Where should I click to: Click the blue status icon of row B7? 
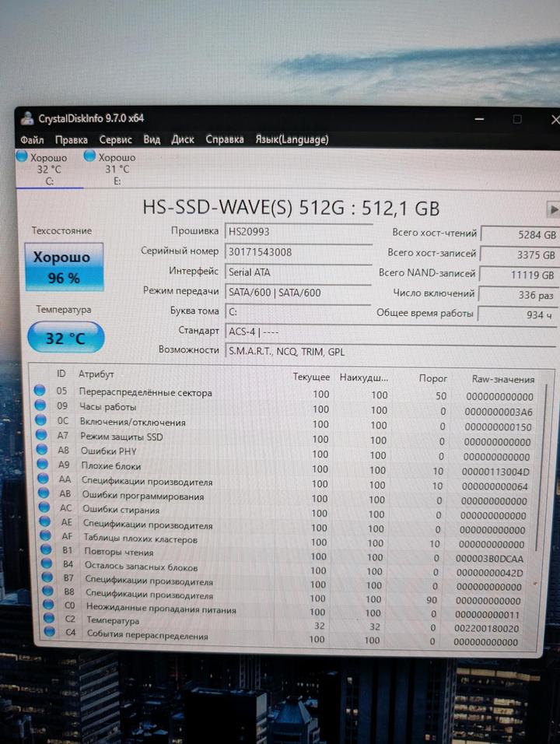[x=47, y=577]
